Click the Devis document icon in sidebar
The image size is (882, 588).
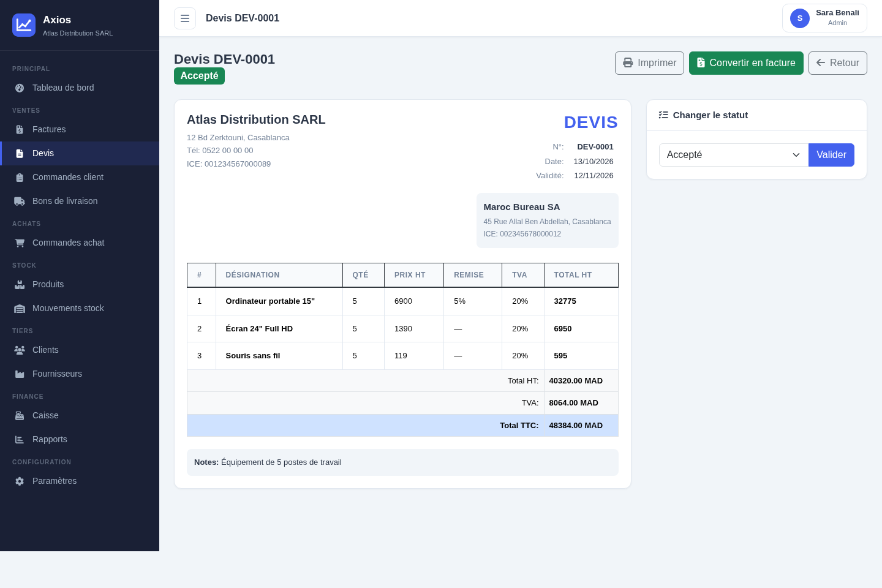point(20,153)
